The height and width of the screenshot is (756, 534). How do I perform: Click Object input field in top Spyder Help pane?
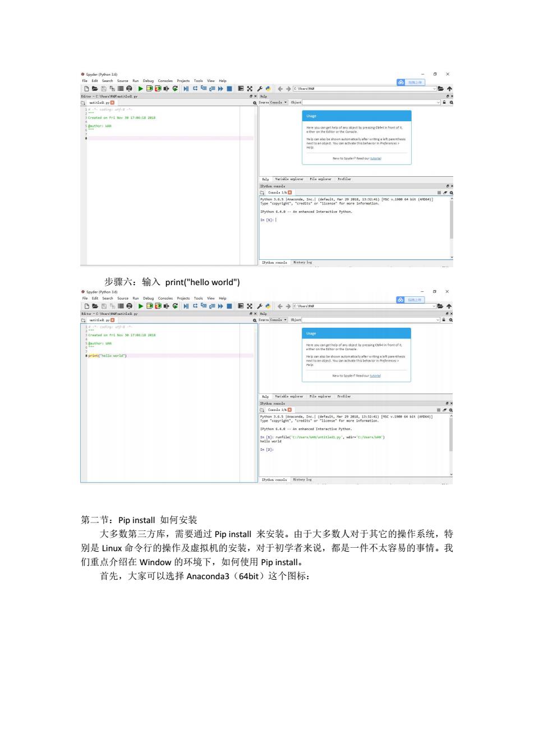(x=371, y=102)
